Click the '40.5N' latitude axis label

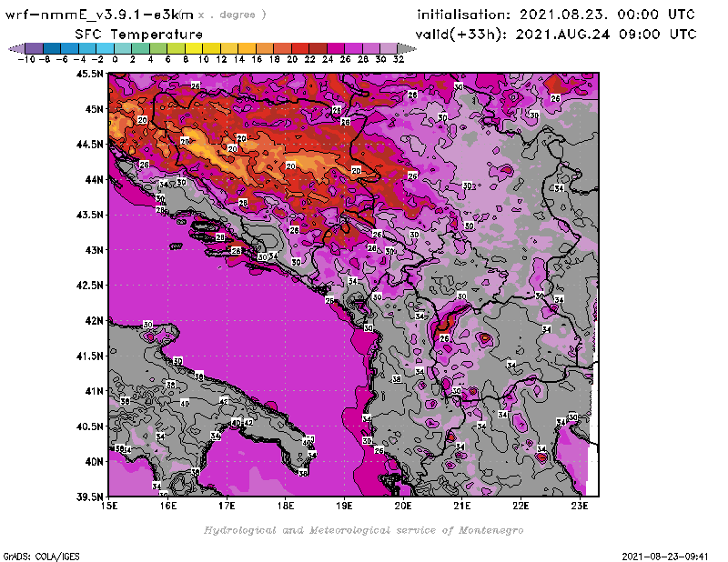89,427
